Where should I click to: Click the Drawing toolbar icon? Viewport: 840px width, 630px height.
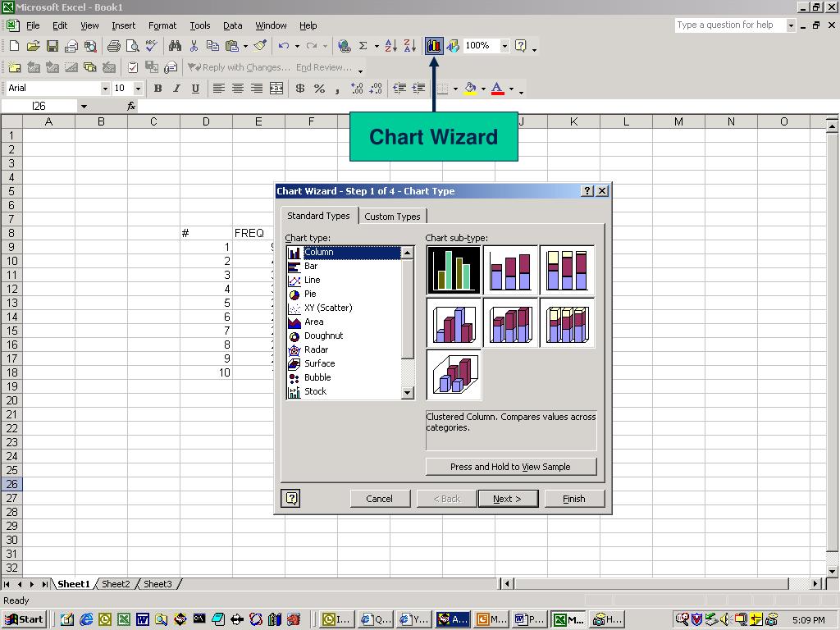(453, 46)
